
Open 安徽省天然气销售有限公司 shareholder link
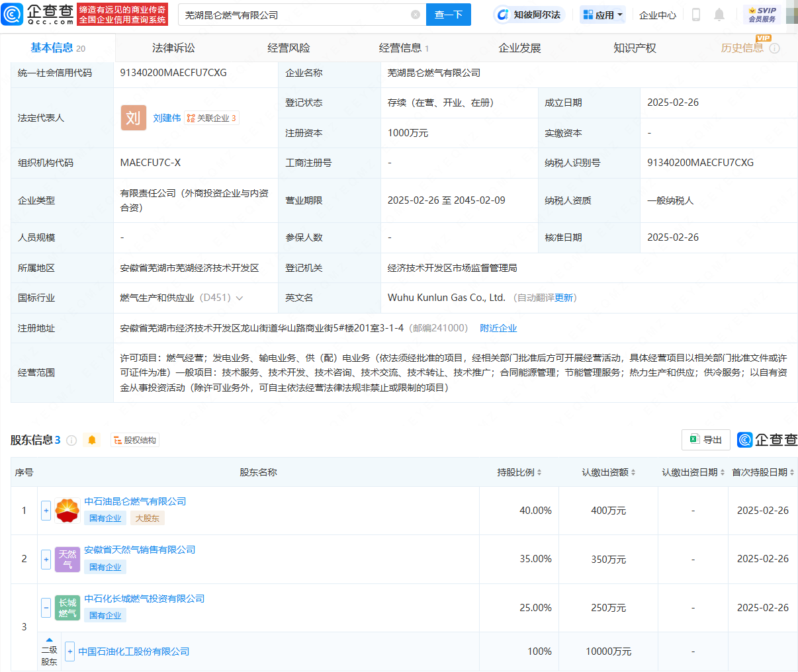pos(140,550)
